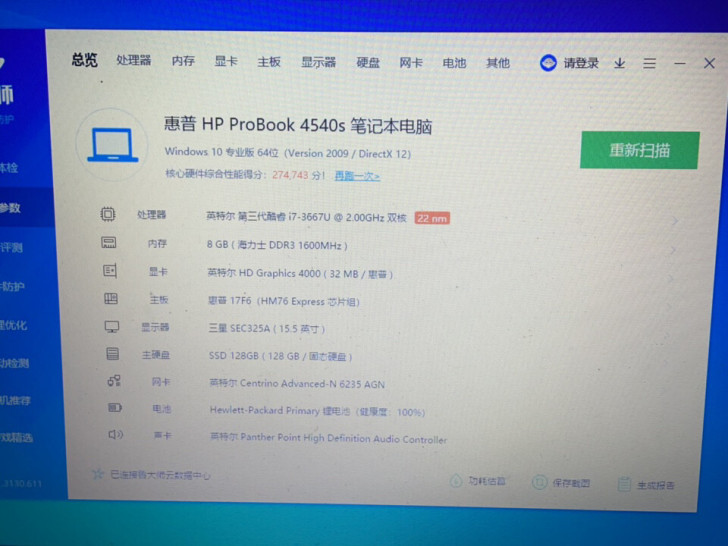Click the 生成报告 clipboard icon
The height and width of the screenshot is (546, 728).
624,484
